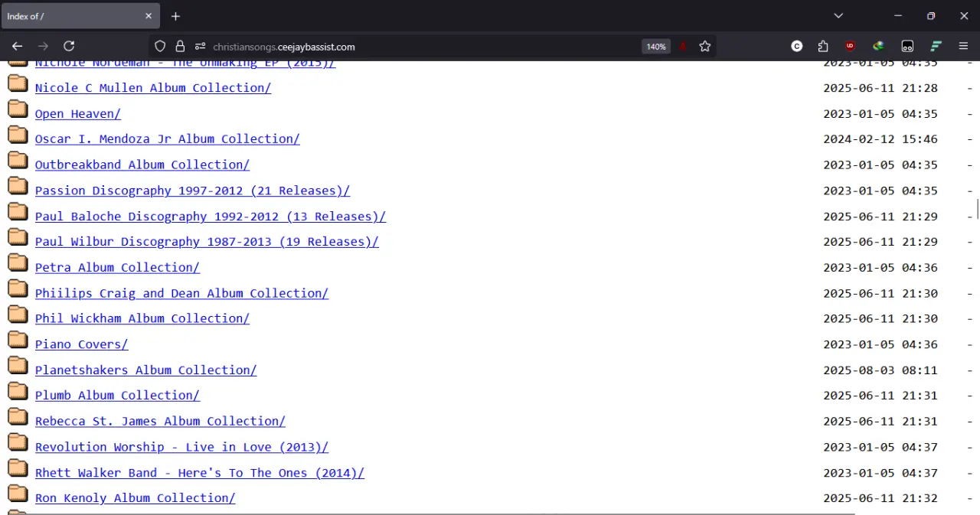Click folder icon beside Passion Discography
The width and height of the screenshot is (980, 515).
coord(18,187)
